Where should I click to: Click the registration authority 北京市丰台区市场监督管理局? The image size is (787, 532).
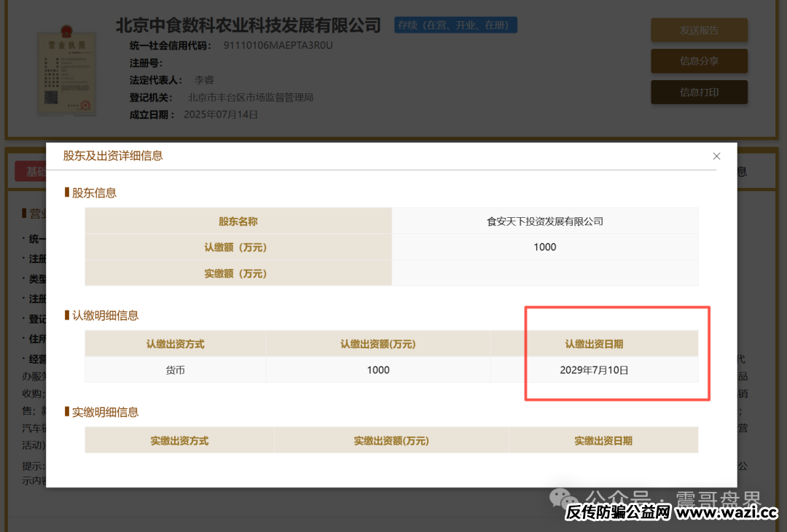pyautogui.click(x=251, y=97)
